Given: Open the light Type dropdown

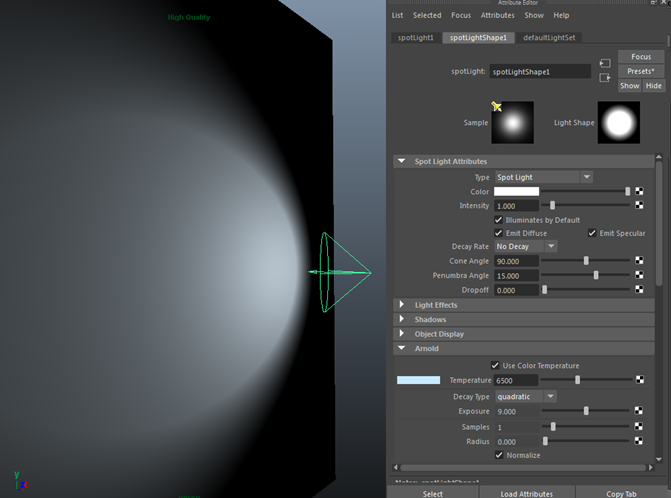Looking at the screenshot, I should [544, 177].
